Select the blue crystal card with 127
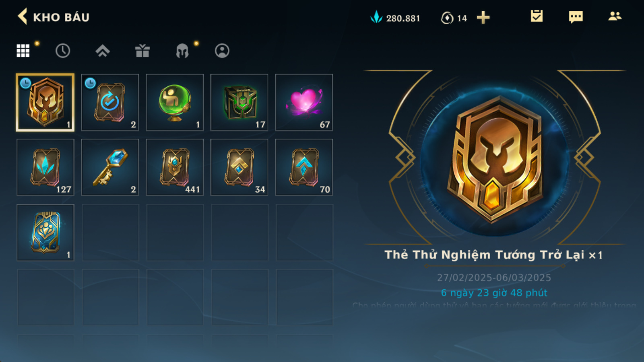The height and width of the screenshot is (362, 644). point(45,167)
